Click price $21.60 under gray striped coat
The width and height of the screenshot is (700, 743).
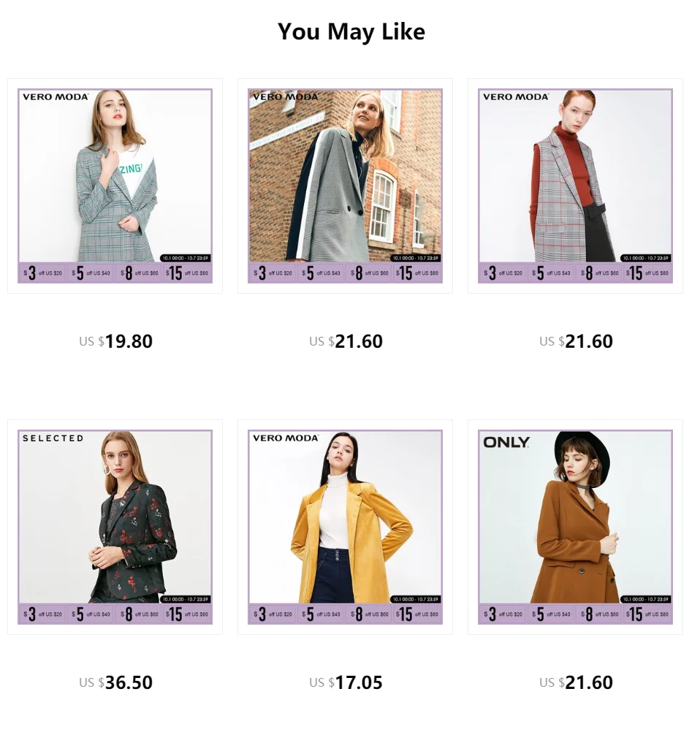tap(346, 341)
